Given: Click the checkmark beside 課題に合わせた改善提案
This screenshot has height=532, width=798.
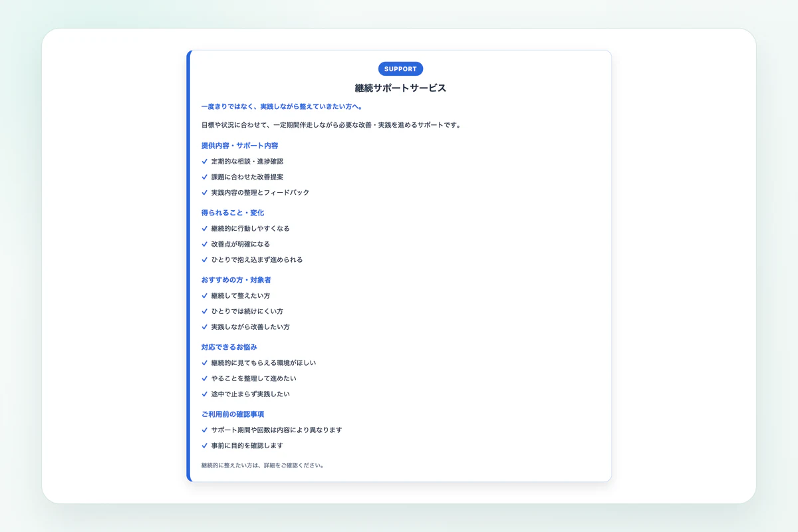Looking at the screenshot, I should coord(204,177).
